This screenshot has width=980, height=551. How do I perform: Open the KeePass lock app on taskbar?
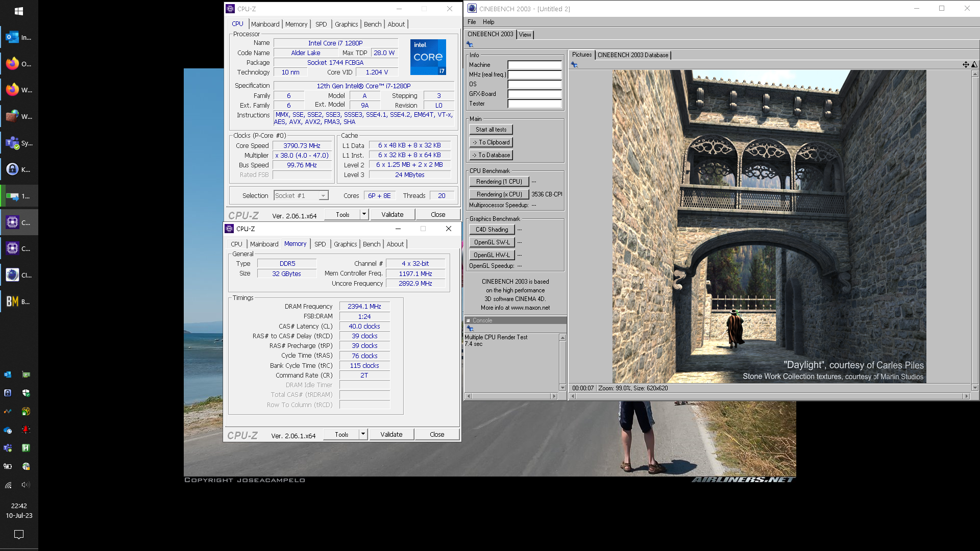(x=19, y=170)
